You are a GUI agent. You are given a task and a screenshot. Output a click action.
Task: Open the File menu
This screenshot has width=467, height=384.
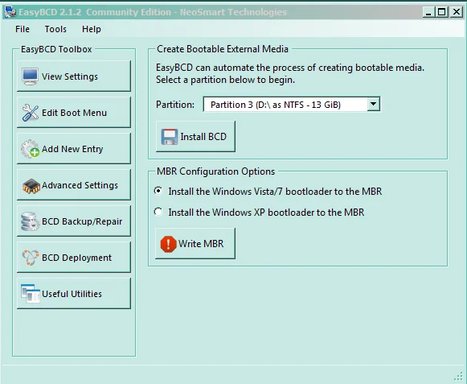(22, 29)
